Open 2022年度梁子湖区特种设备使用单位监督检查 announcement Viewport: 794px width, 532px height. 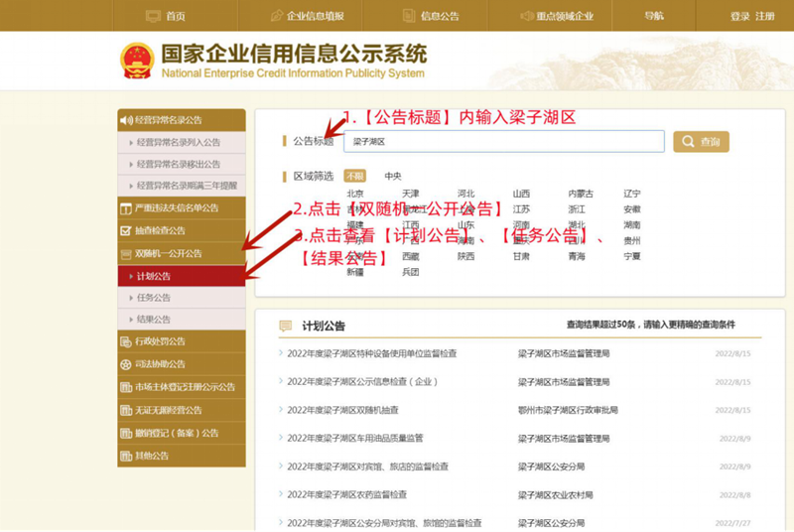[371, 353]
